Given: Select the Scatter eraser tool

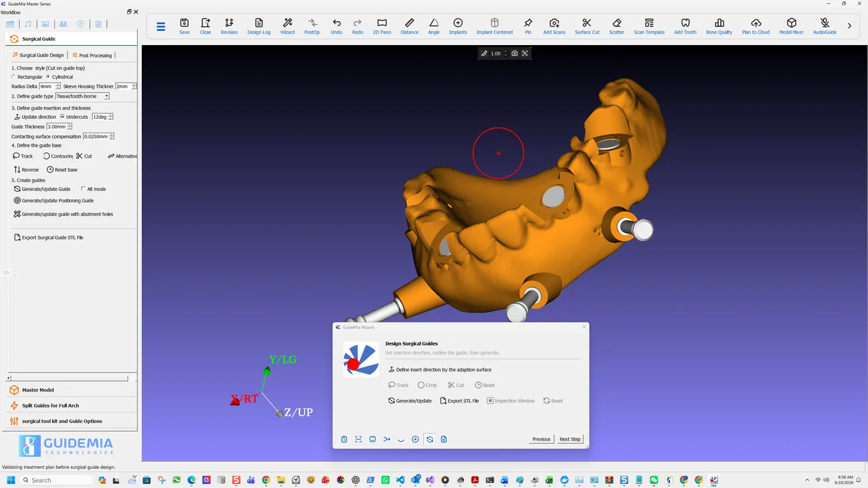Looking at the screenshot, I should [x=617, y=26].
